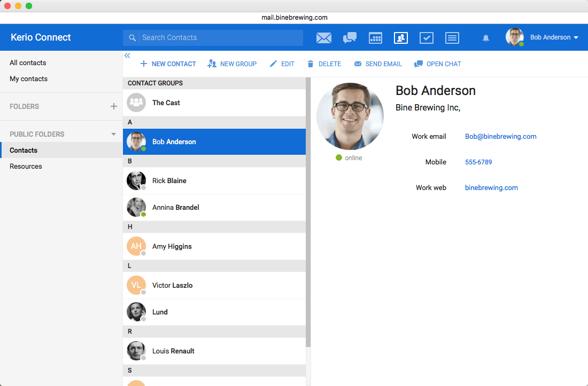Click the Bob@binebrewing.com email link
This screenshot has height=386, width=588.
tap(501, 136)
